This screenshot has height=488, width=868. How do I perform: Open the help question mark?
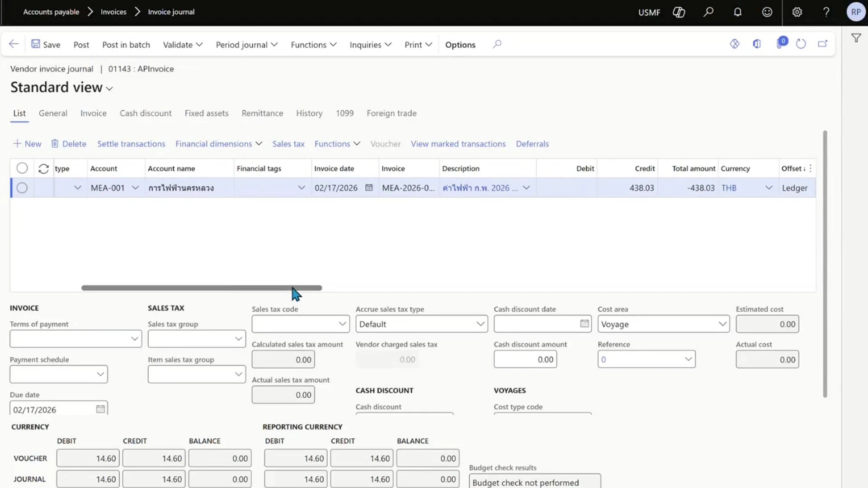point(826,12)
